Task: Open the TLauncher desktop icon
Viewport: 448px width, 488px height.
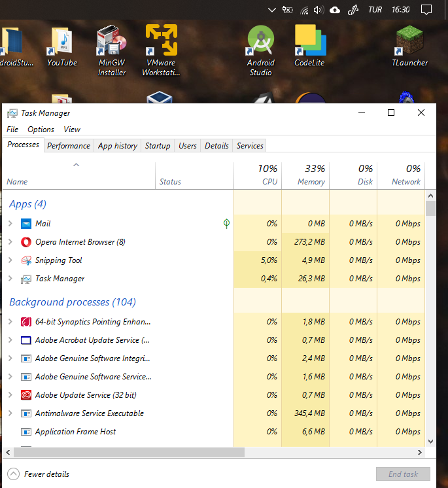Action: 409,46
